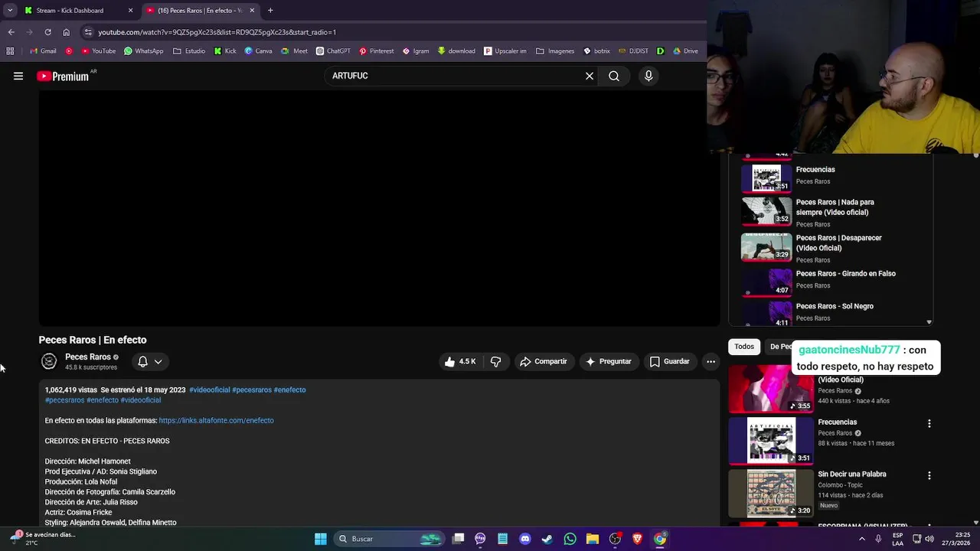
Task: Click the taskbar Buscar search box
Action: (387, 539)
